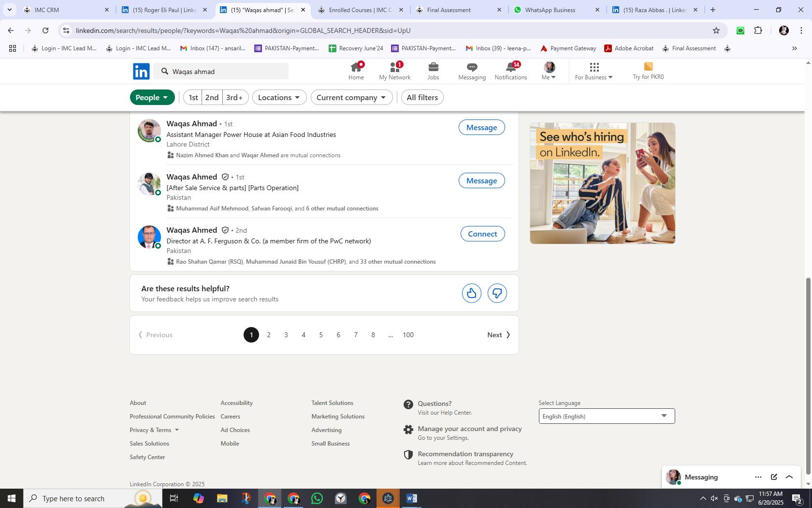812x508 pixels.
Task: Expand Privacy & Terms footer menu
Action: click(x=154, y=430)
